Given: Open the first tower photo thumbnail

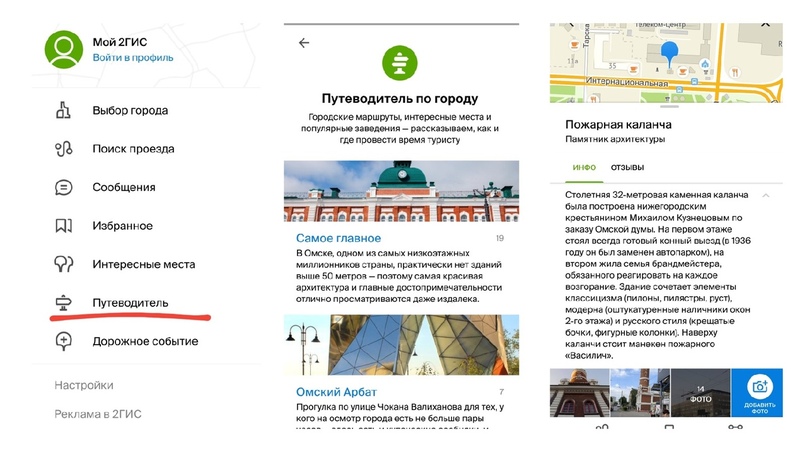Looking at the screenshot, I should tap(580, 392).
